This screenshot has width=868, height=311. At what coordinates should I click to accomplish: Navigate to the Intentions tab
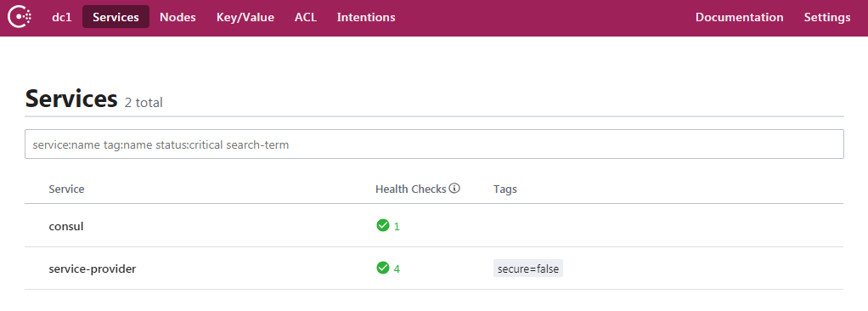point(366,17)
